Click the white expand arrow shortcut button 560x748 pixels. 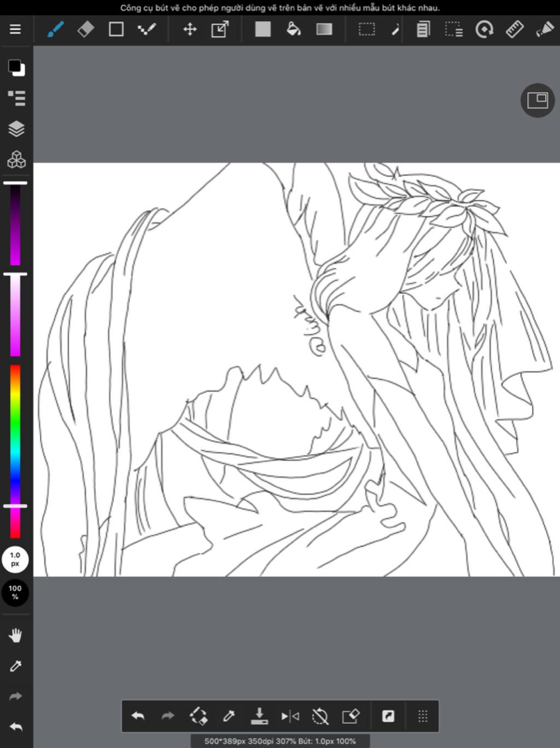(x=388, y=716)
